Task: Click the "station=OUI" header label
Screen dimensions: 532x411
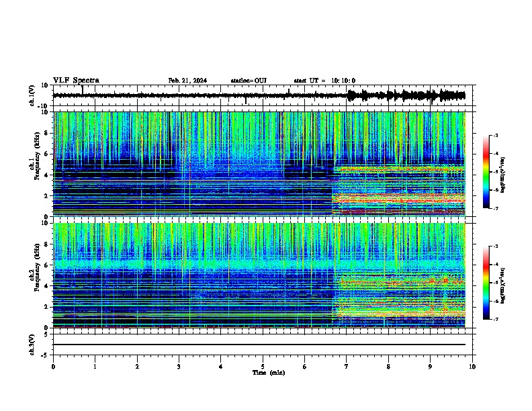Action: coord(249,81)
